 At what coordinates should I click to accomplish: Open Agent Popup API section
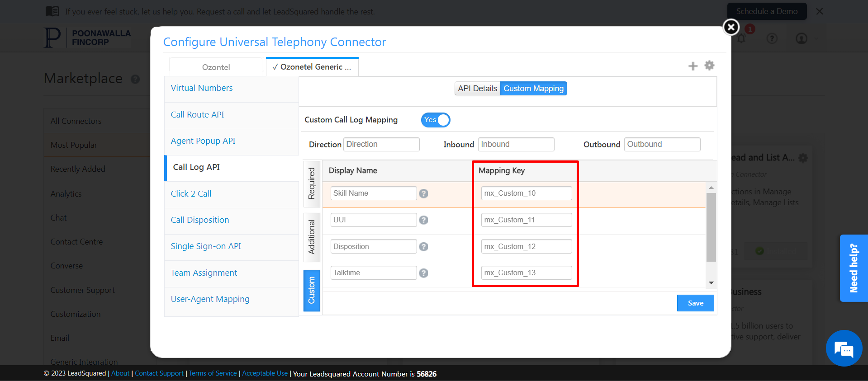232,141
